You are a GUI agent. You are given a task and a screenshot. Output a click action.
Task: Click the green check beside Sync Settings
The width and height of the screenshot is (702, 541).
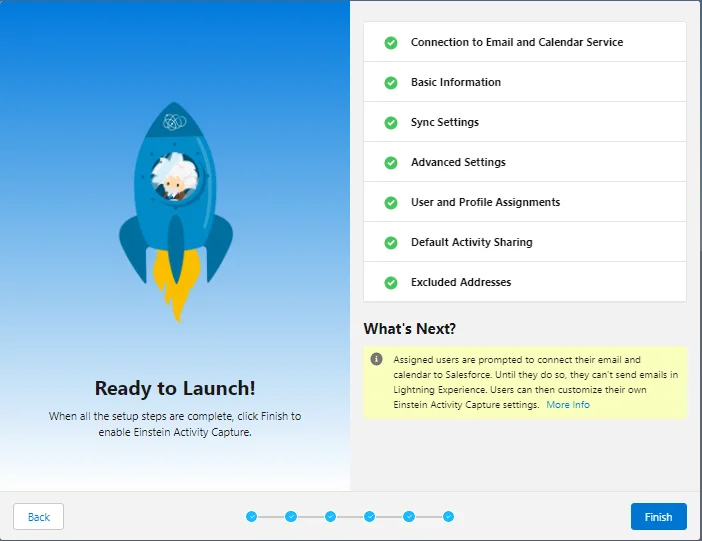point(391,122)
